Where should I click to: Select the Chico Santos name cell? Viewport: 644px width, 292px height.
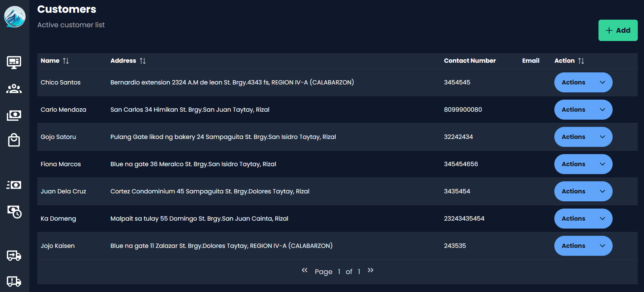[61, 82]
